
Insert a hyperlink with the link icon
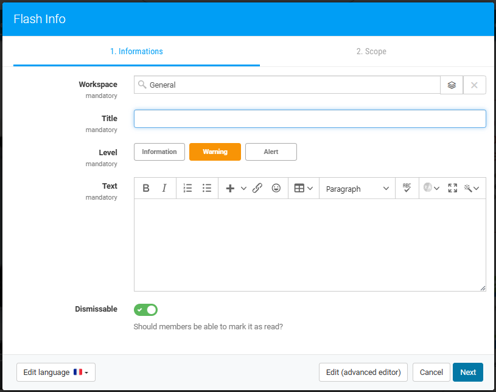coord(257,188)
